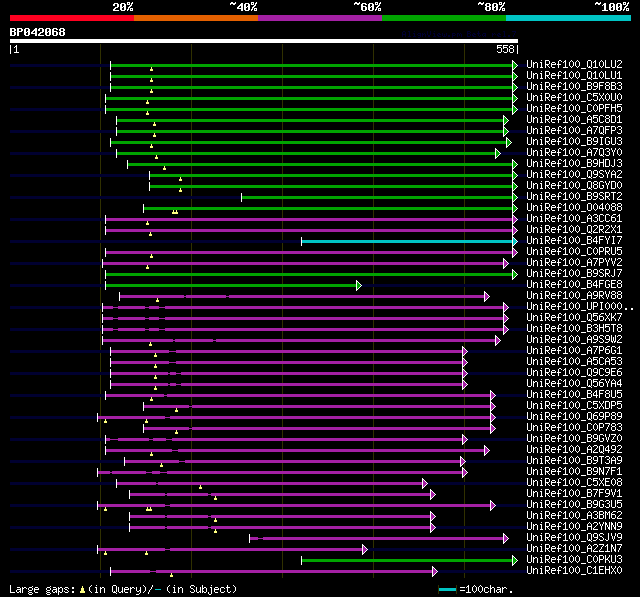Select the UniRef100_B9N7F1 hit name
Screen dimensions: 640x597
coord(574,472)
